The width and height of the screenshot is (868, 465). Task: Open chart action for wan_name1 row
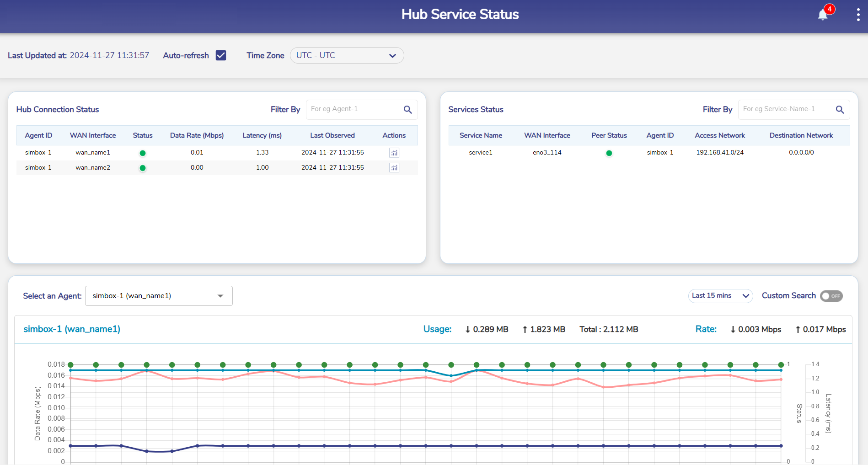point(394,153)
